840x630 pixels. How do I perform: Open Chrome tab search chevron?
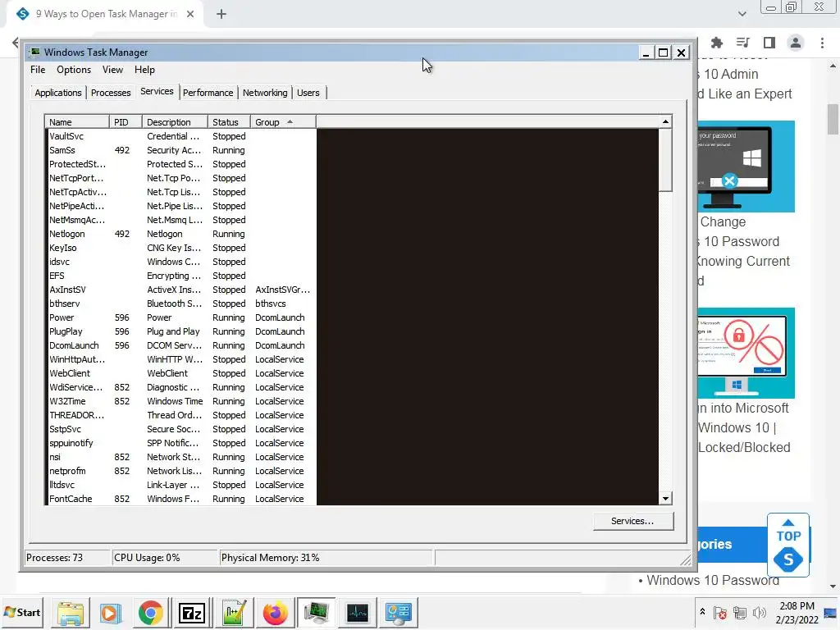click(x=742, y=14)
